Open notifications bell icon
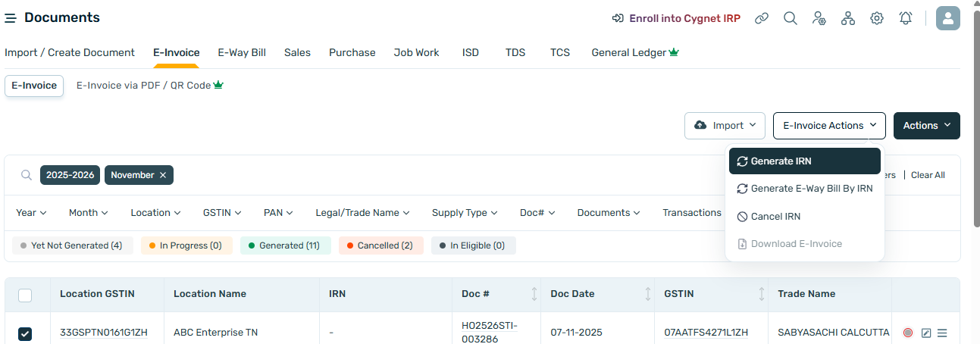Screen dimensions: 980x344 (906, 18)
